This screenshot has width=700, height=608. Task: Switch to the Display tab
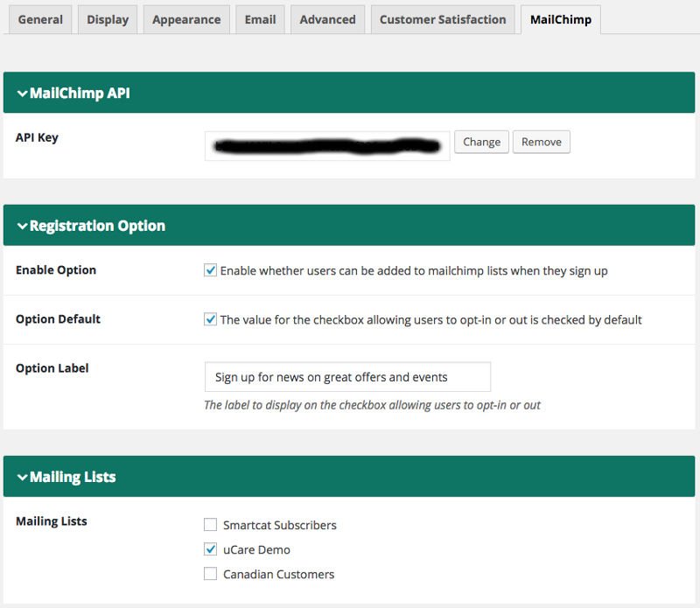pyautogui.click(x=108, y=19)
